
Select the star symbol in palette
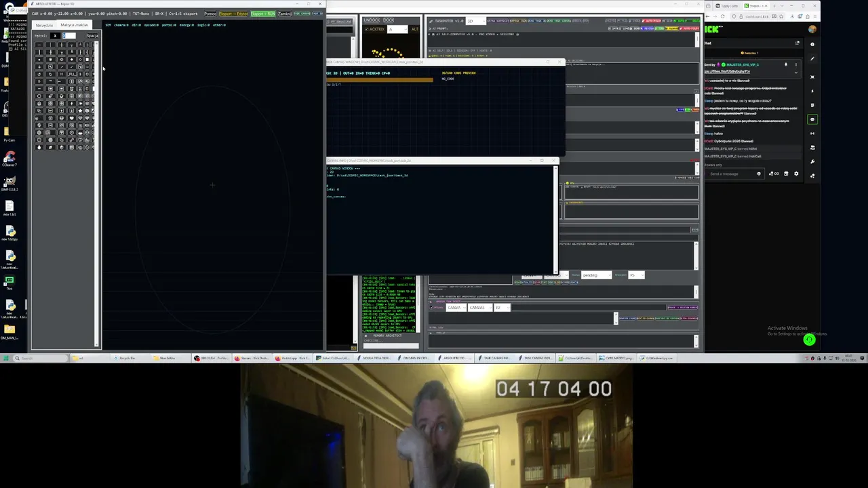pyautogui.click(x=80, y=110)
